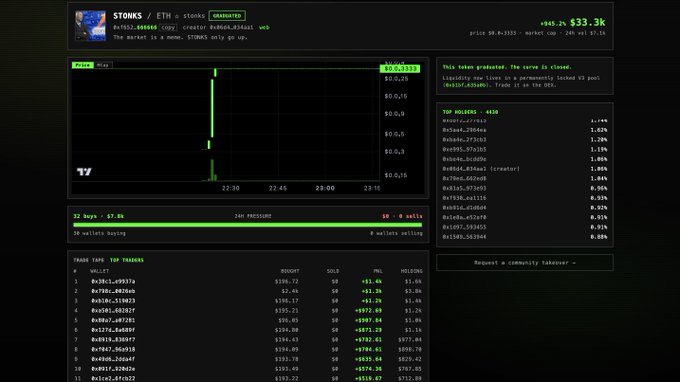Image resolution: width=680 pixels, height=382 pixels.
Task: Click the current price label $0.0₅3333 on axis
Action: point(400,69)
